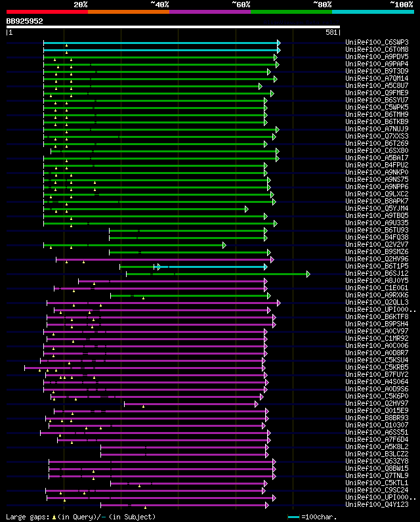The width and height of the screenshot is (420, 522).
Task: Click the red 20% identity legend segment
Action: 47,12
